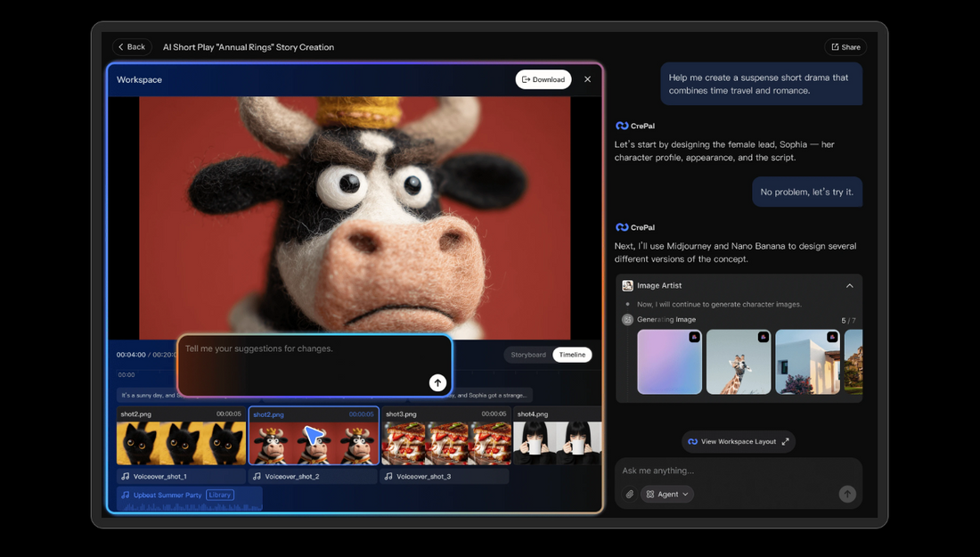The width and height of the screenshot is (980, 557).
Task: Click the cow preview video frame
Action: tap(355, 217)
